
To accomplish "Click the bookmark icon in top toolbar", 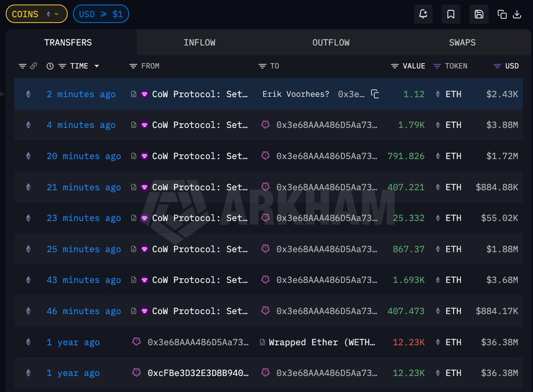I will tap(451, 14).
